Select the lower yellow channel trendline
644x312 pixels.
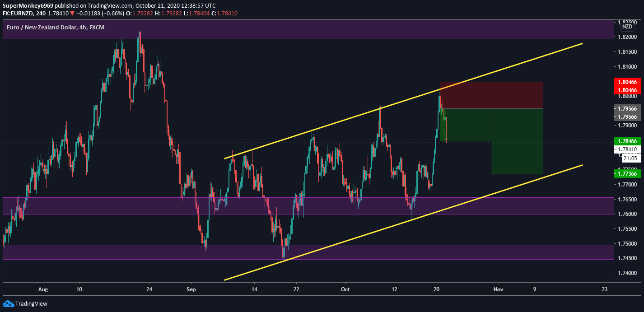(x=403, y=223)
